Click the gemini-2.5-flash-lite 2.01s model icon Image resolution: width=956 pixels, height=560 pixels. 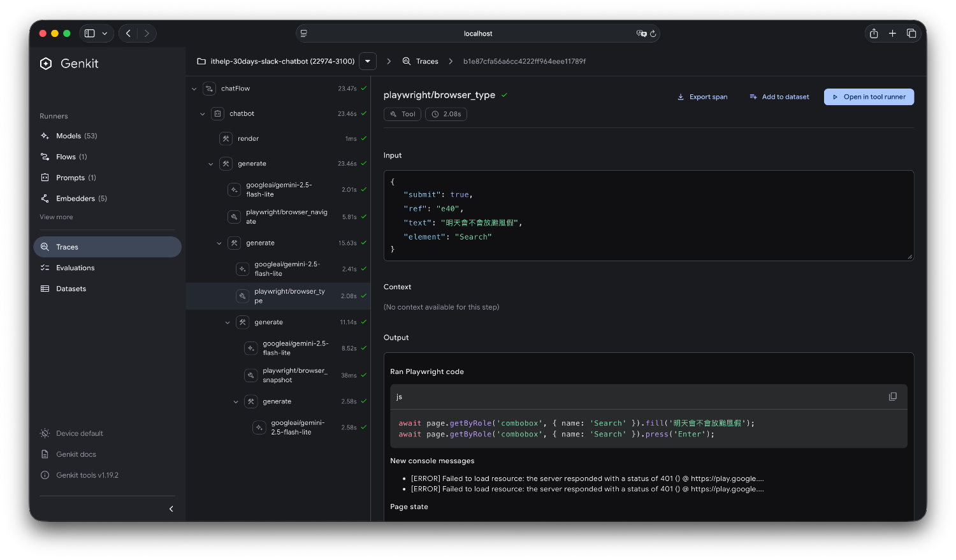click(x=234, y=190)
